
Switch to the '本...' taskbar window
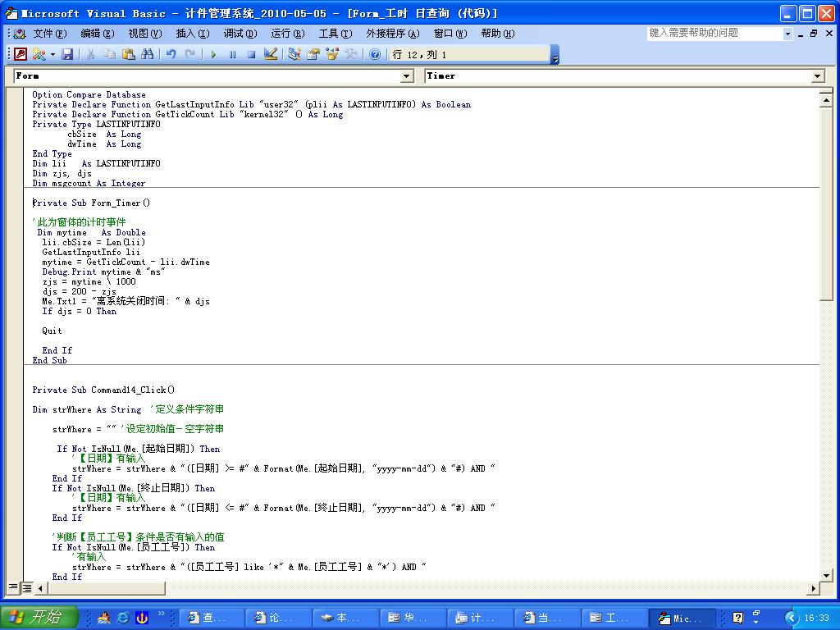pos(346,618)
